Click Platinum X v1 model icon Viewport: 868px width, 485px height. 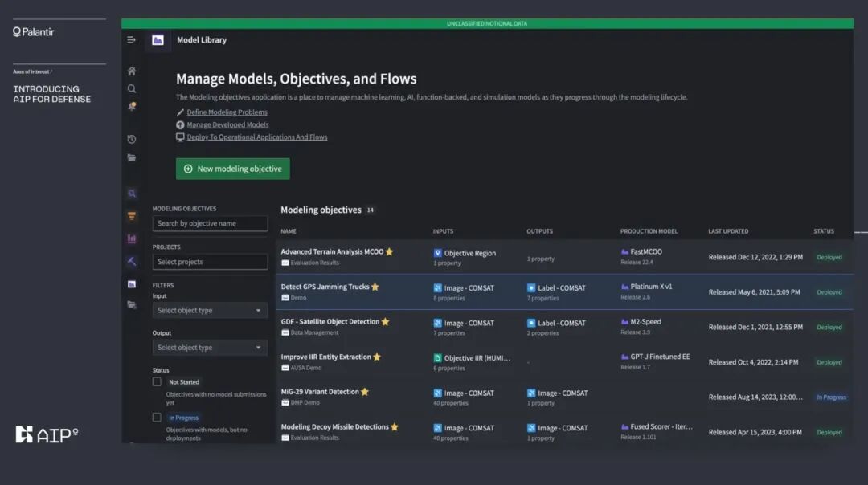point(624,287)
